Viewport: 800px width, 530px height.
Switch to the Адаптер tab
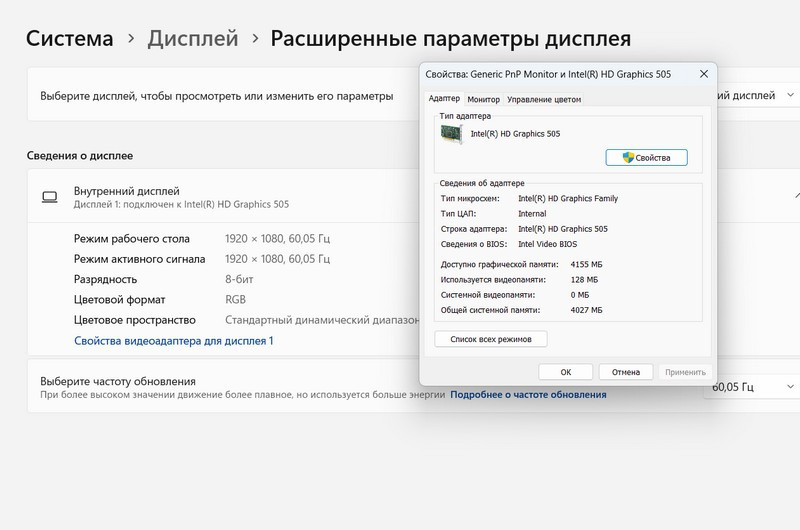pos(444,99)
